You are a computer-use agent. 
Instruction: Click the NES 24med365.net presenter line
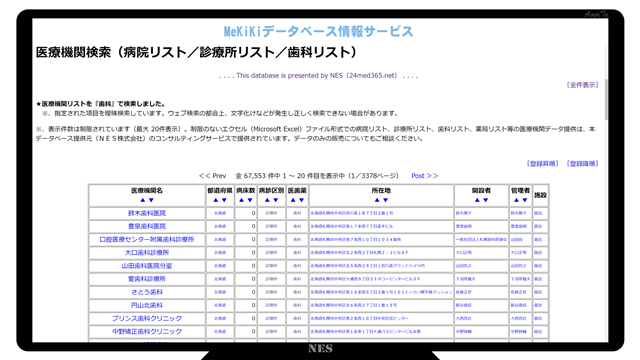(318, 76)
